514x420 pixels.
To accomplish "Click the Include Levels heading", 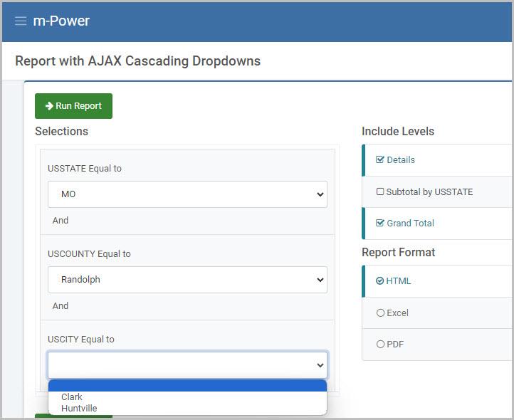I will [398, 131].
